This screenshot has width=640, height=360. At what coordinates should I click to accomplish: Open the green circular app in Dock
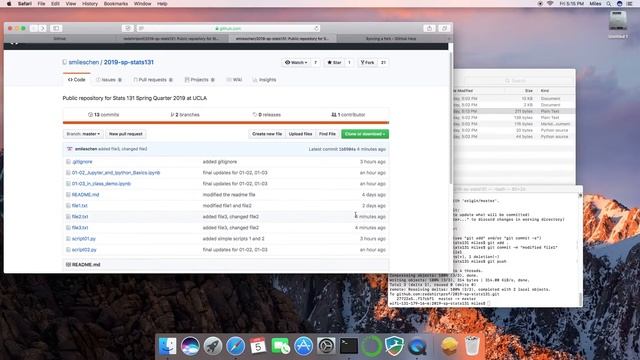371,346
